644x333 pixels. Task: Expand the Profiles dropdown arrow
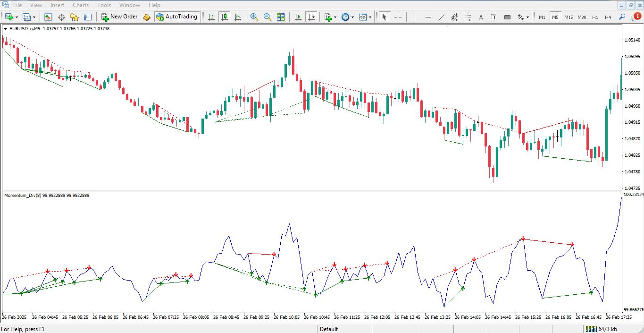34,17
